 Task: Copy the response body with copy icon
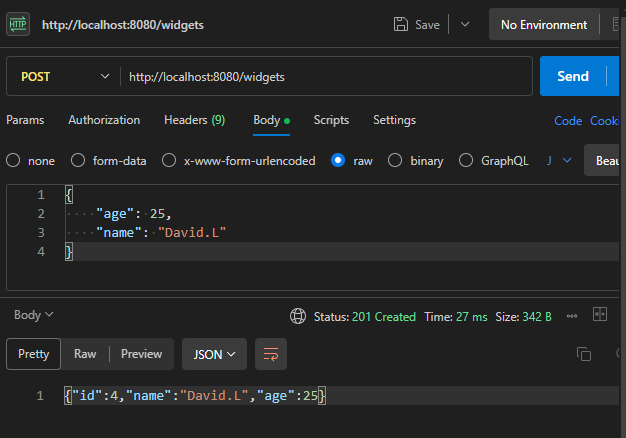(x=584, y=354)
